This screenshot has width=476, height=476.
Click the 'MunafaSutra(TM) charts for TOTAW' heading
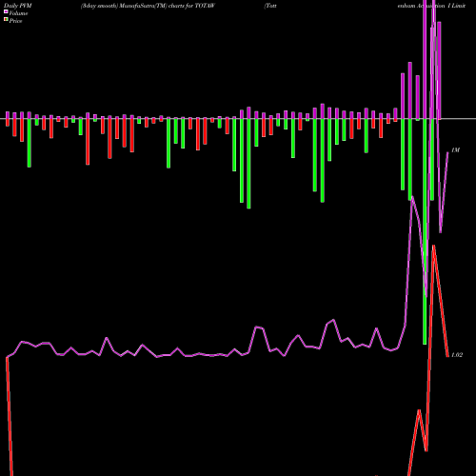pos(168,6)
